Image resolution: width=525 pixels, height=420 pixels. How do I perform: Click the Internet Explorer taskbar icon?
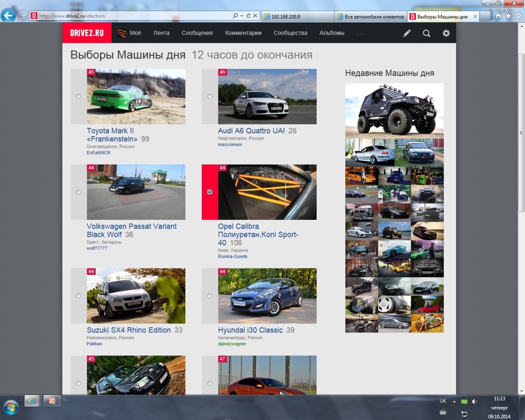[32, 401]
